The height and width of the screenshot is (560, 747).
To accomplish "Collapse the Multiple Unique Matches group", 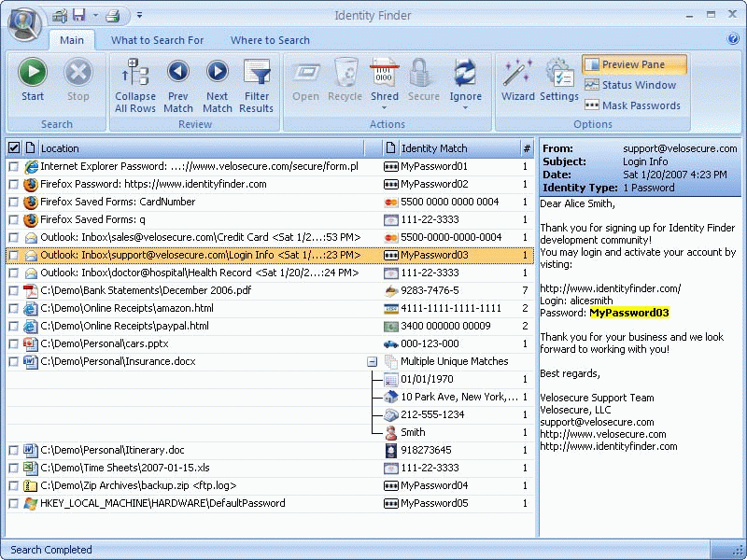I will [x=372, y=361].
